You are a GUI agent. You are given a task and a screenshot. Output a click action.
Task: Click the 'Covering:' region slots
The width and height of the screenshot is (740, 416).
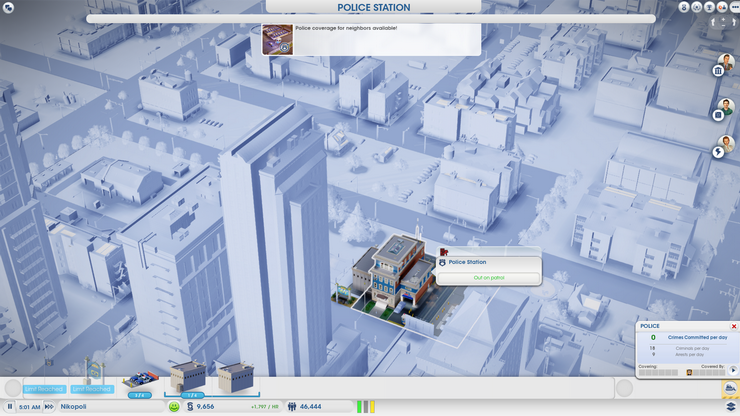(658, 373)
